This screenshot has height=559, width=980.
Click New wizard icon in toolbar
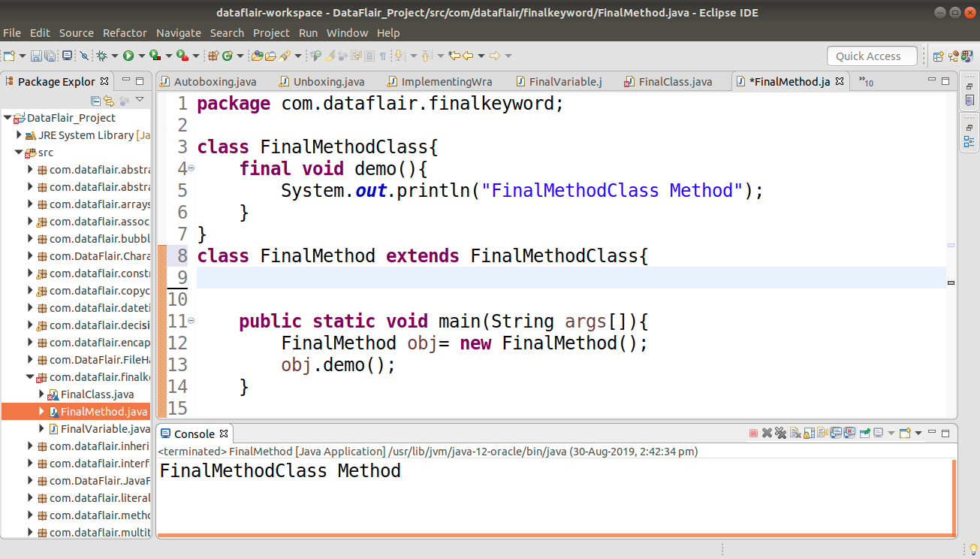tap(8, 56)
